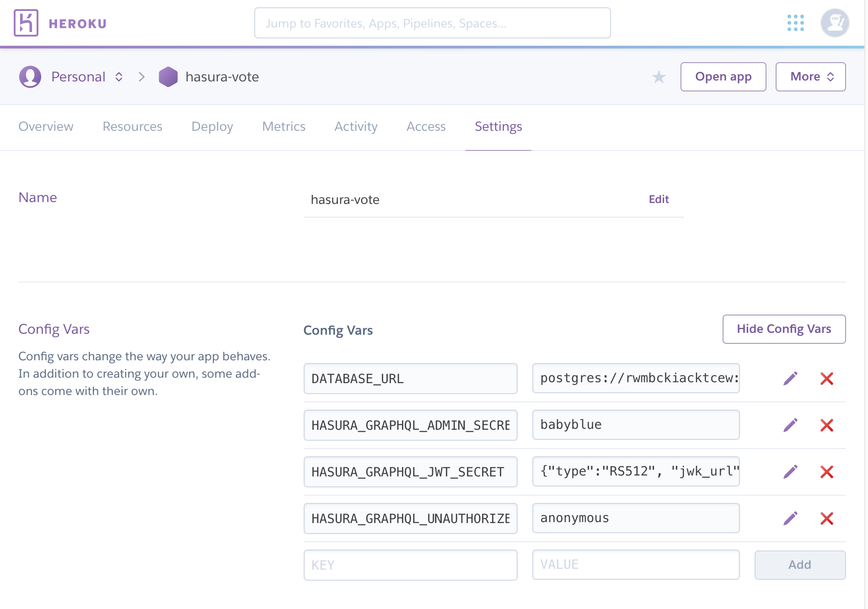Favorite the app with the star icon
This screenshot has width=868, height=609.
(x=659, y=77)
